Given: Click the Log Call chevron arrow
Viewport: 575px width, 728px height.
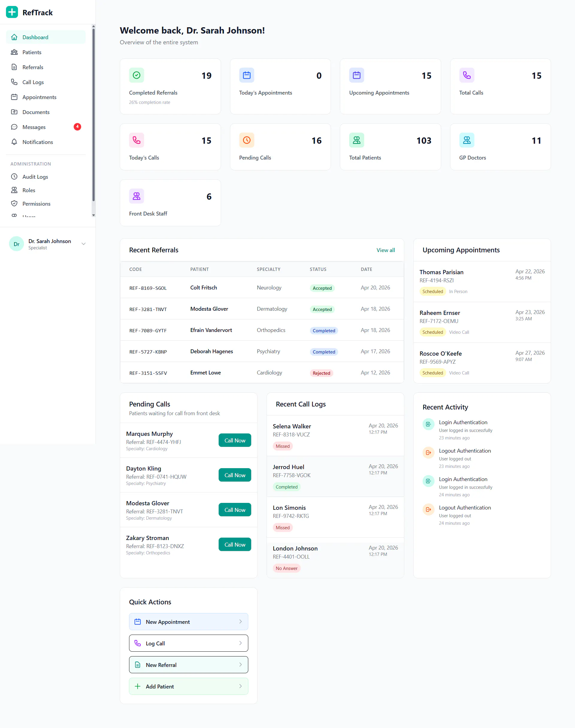Looking at the screenshot, I should click(x=240, y=643).
